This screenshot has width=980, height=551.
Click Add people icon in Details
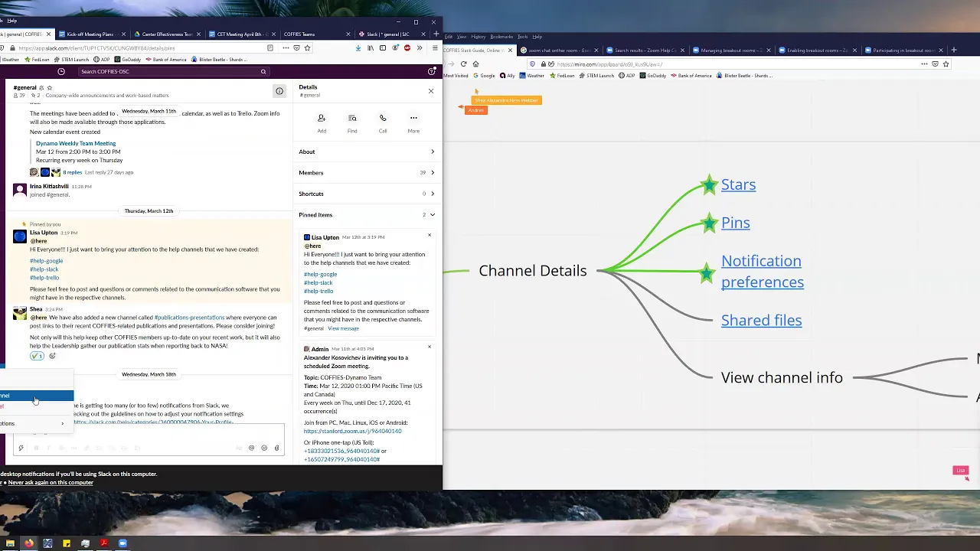tap(322, 118)
